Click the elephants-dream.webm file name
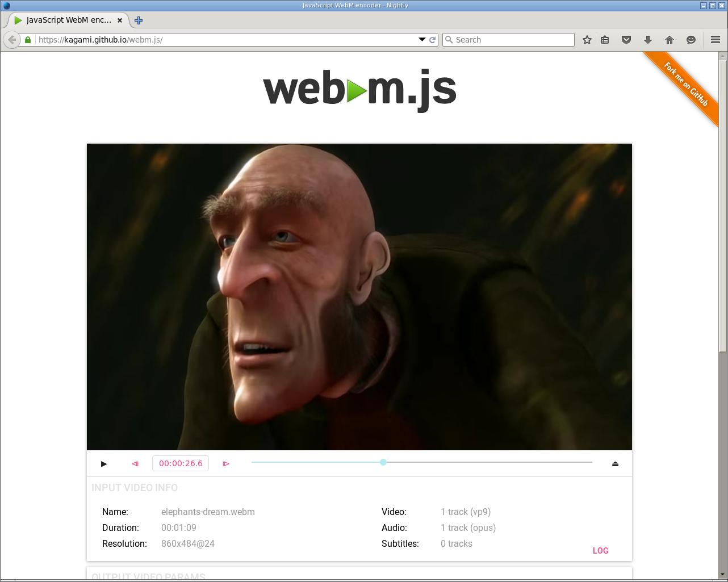This screenshot has height=582, width=728. [208, 512]
